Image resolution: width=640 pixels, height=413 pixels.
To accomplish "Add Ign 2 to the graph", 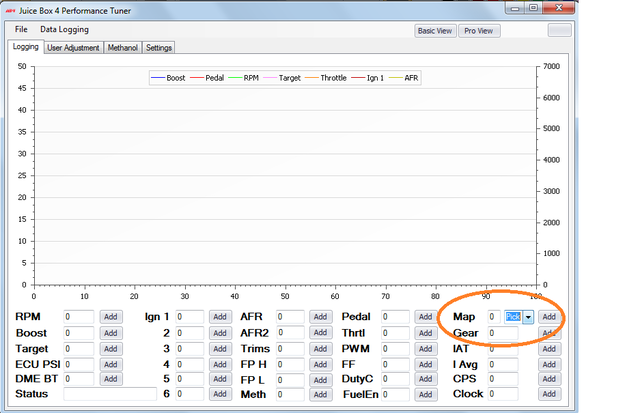I will (220, 333).
